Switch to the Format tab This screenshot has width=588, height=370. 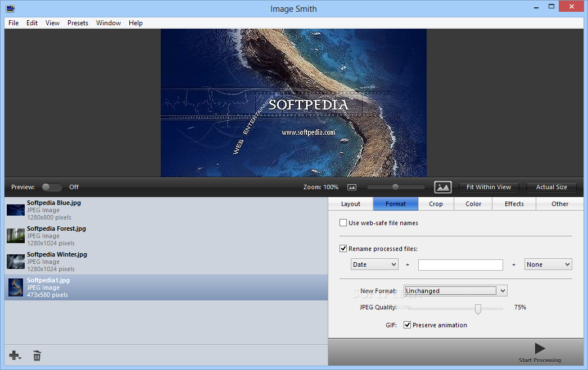tap(396, 204)
